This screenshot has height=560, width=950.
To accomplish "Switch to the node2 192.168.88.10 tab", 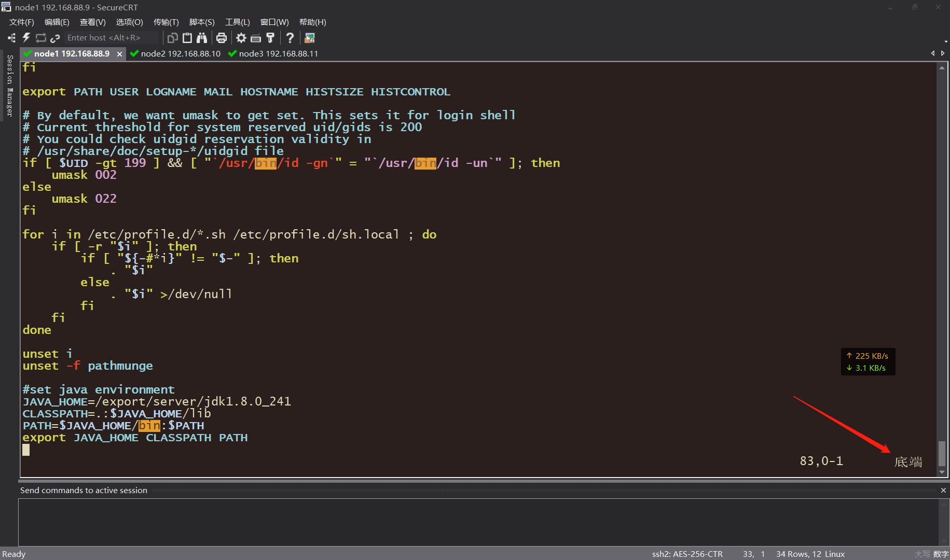I will tap(175, 54).
